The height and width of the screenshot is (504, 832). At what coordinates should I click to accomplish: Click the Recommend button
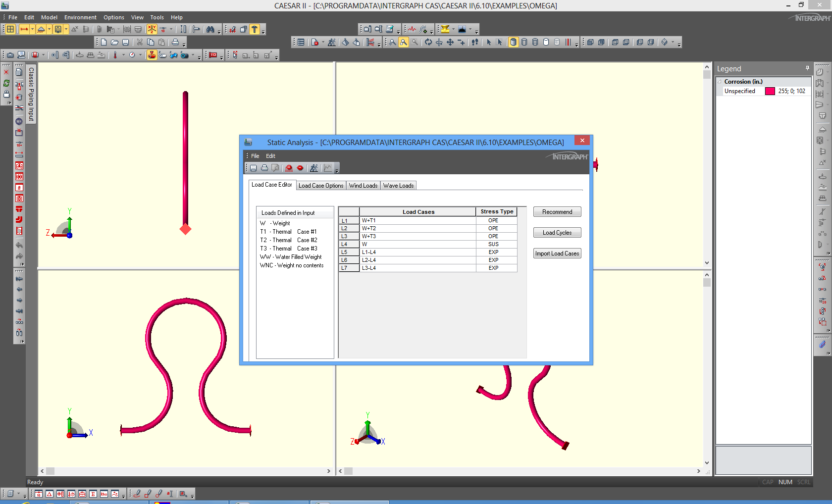click(x=557, y=212)
